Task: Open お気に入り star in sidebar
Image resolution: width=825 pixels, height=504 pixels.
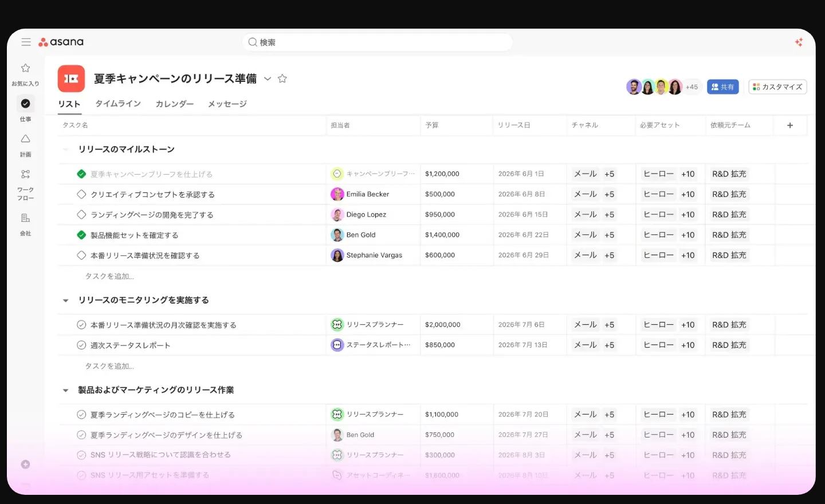Action: coord(25,68)
